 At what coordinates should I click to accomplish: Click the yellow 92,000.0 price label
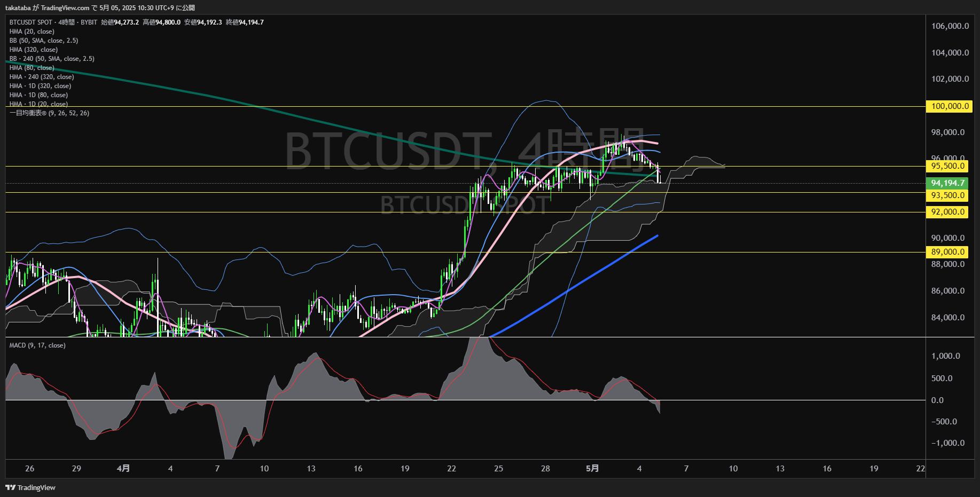coord(947,212)
